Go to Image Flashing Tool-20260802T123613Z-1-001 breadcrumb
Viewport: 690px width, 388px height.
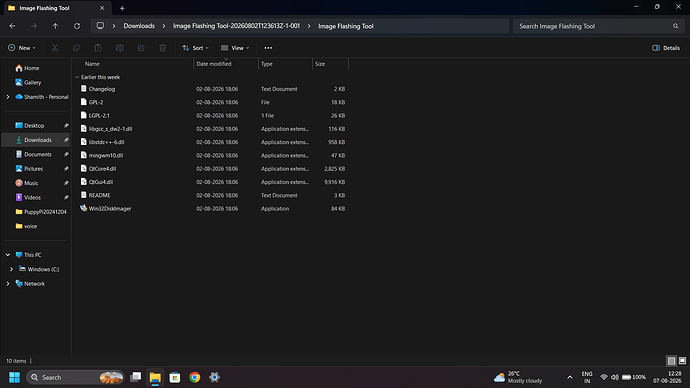point(236,26)
